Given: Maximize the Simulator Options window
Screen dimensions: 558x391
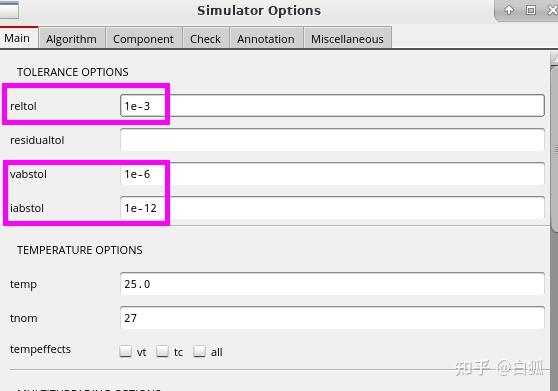Looking at the screenshot, I should pyautogui.click(x=531, y=10).
